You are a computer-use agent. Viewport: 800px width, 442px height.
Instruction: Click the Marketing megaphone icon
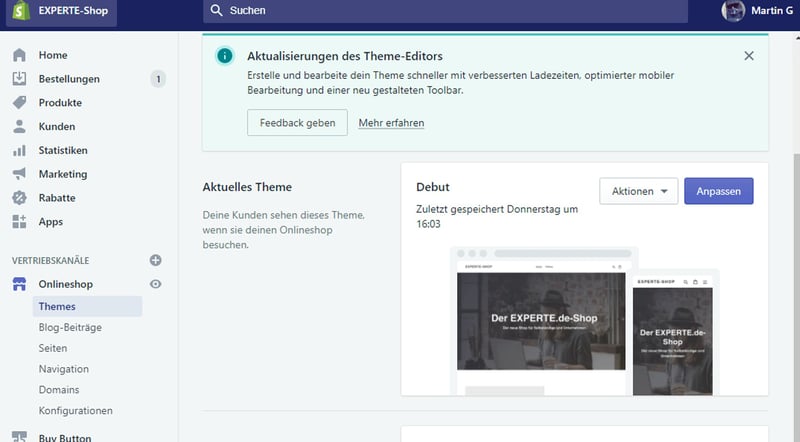point(19,174)
